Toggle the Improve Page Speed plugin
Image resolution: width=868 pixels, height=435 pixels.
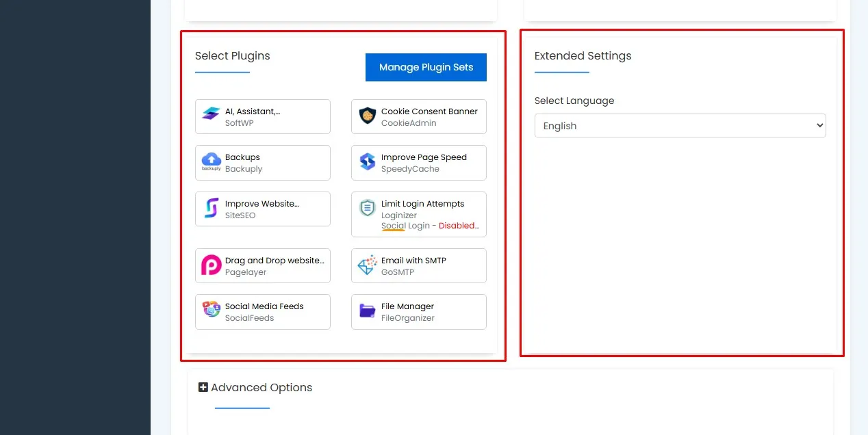tap(418, 163)
